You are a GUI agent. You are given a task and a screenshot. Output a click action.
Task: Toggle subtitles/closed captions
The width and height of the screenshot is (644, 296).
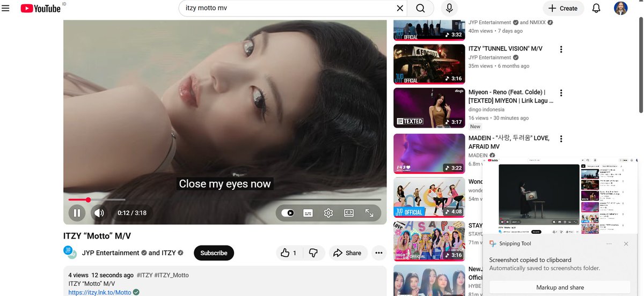coord(308,213)
